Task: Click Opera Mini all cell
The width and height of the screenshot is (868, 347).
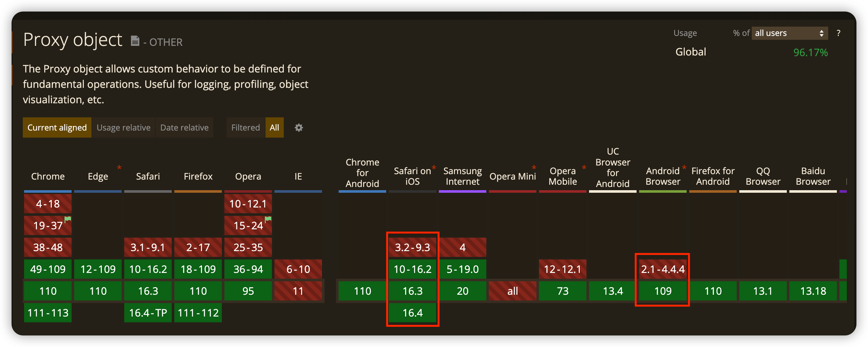Action: tap(513, 291)
